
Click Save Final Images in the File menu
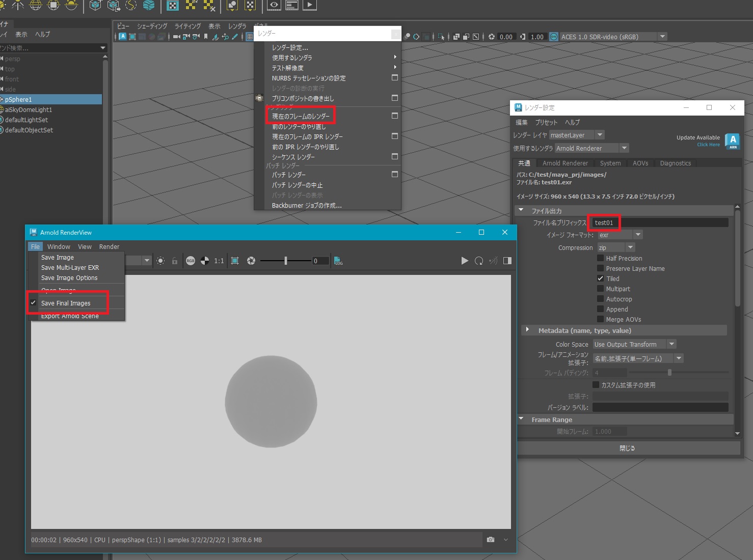coord(65,302)
